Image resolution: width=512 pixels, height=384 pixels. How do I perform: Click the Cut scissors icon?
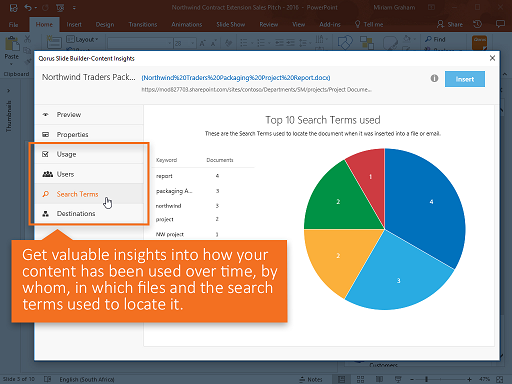pyautogui.click(x=27, y=39)
